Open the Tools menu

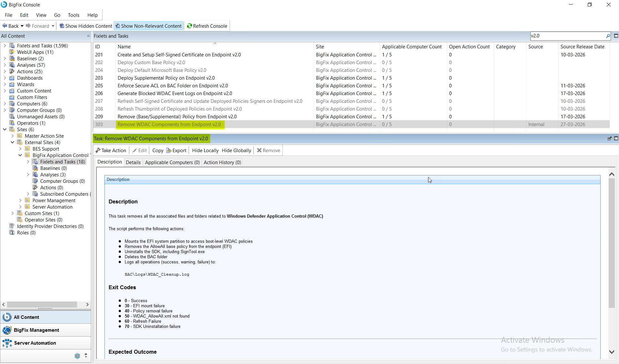(74, 15)
